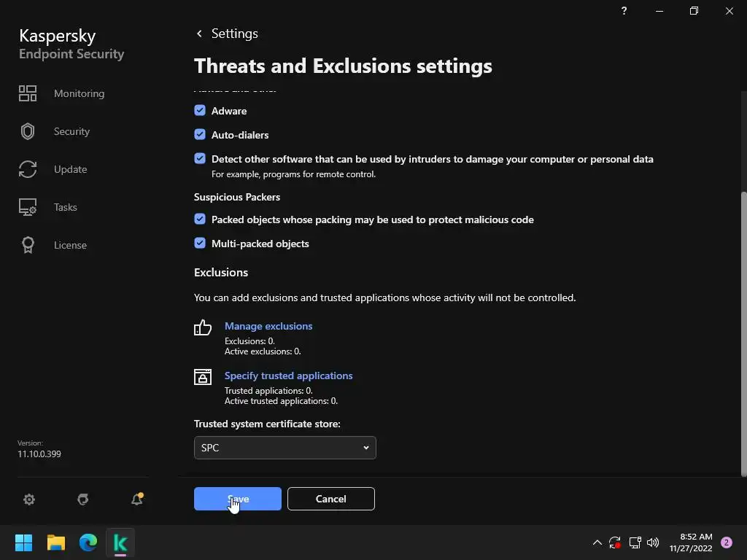The height and width of the screenshot is (560, 747).
Task: Click the Suspicious Packers heading
Action: (x=237, y=197)
